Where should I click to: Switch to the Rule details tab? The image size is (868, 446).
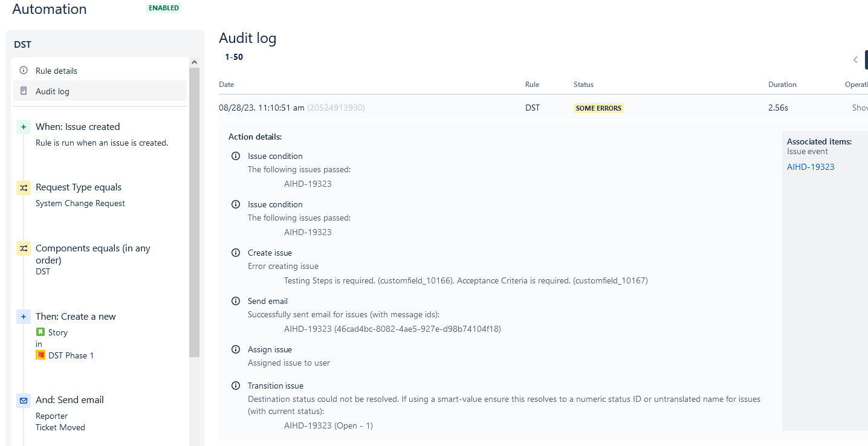coord(57,70)
